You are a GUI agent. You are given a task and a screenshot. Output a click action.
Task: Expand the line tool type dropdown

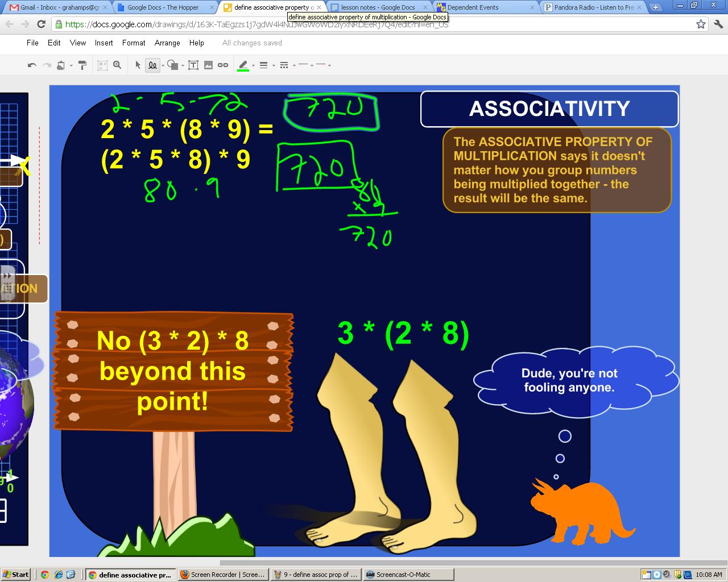click(163, 66)
